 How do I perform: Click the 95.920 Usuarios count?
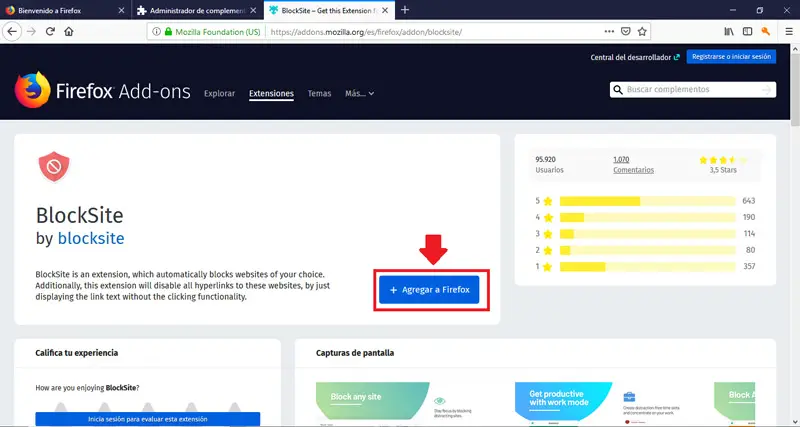pyautogui.click(x=549, y=165)
